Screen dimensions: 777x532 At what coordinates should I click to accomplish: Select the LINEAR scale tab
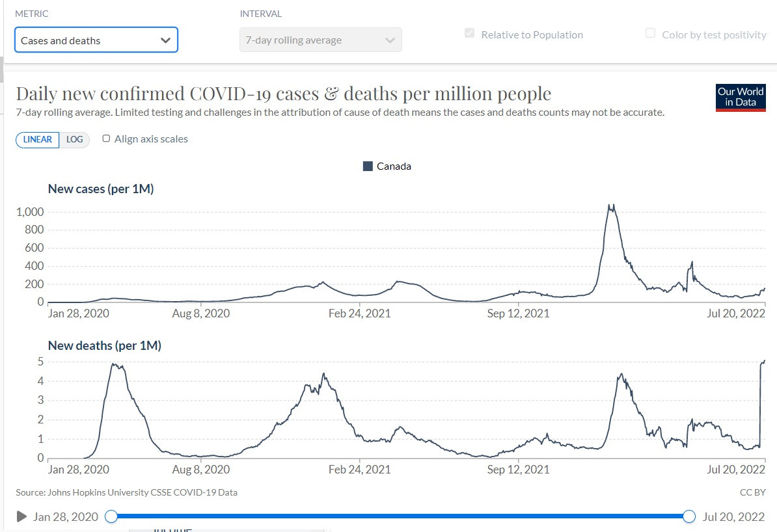tap(38, 139)
